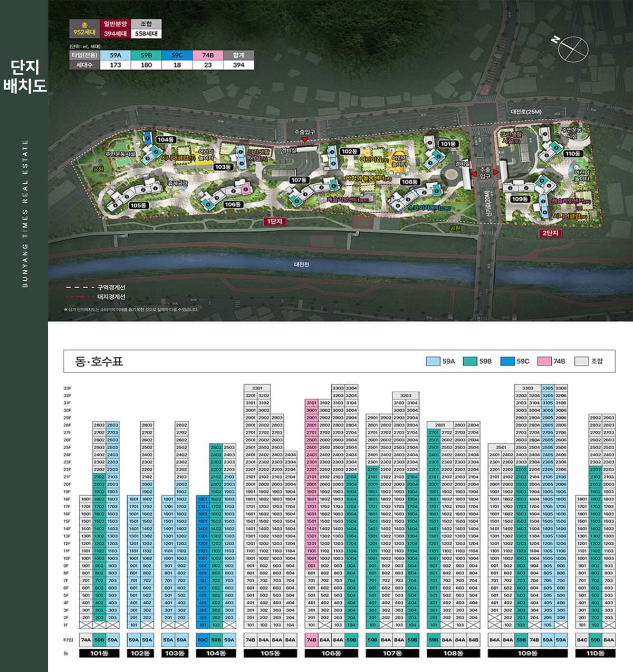Select the 105동 marker on the site map
633x672 pixels.
tap(138, 205)
